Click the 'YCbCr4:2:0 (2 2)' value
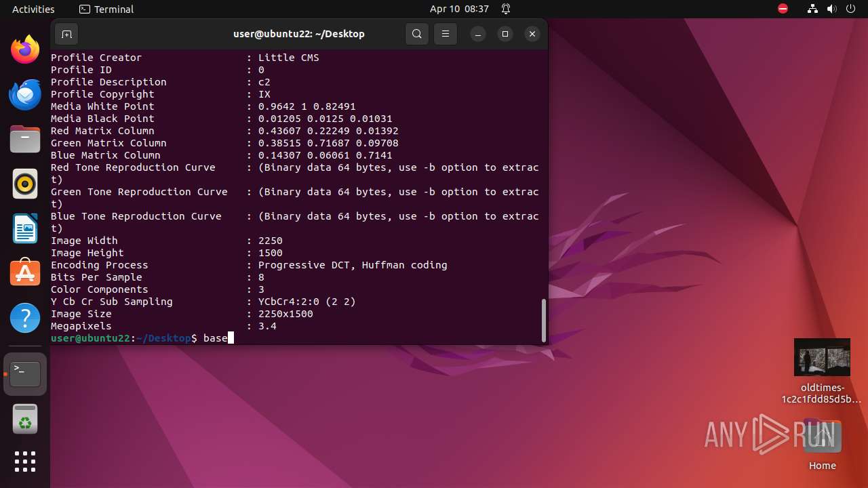The image size is (868, 488). pyautogui.click(x=307, y=302)
